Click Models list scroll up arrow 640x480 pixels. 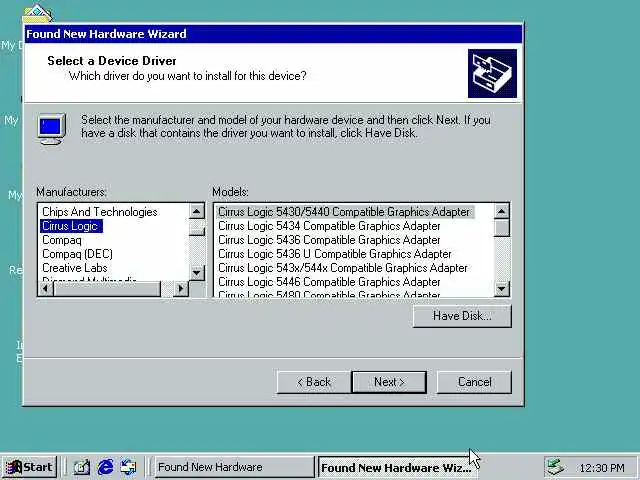501,211
